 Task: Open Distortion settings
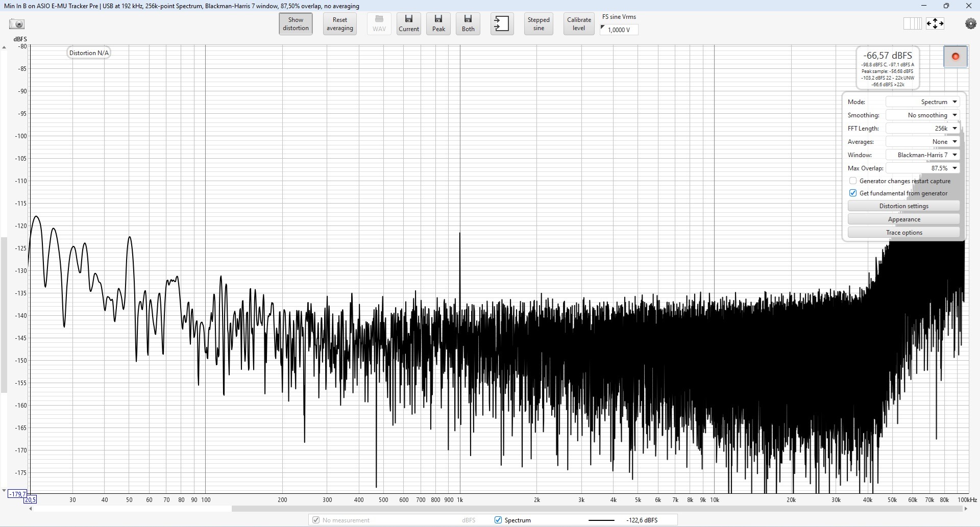[904, 206]
